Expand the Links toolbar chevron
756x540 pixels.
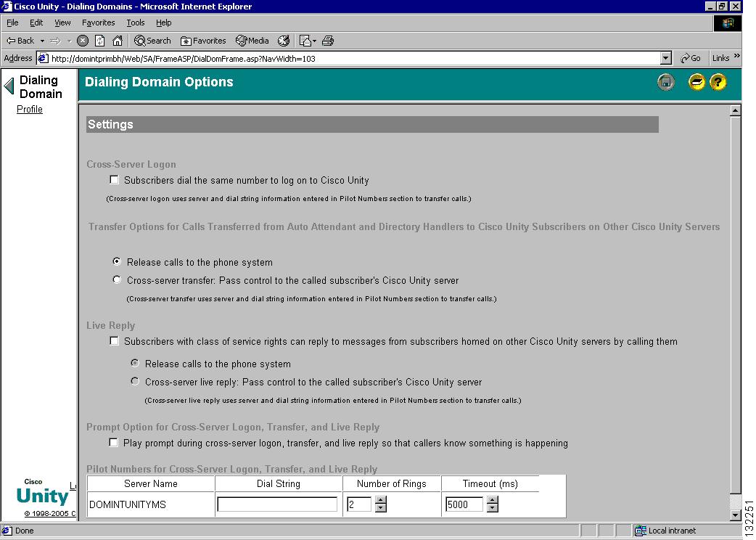pyautogui.click(x=736, y=57)
